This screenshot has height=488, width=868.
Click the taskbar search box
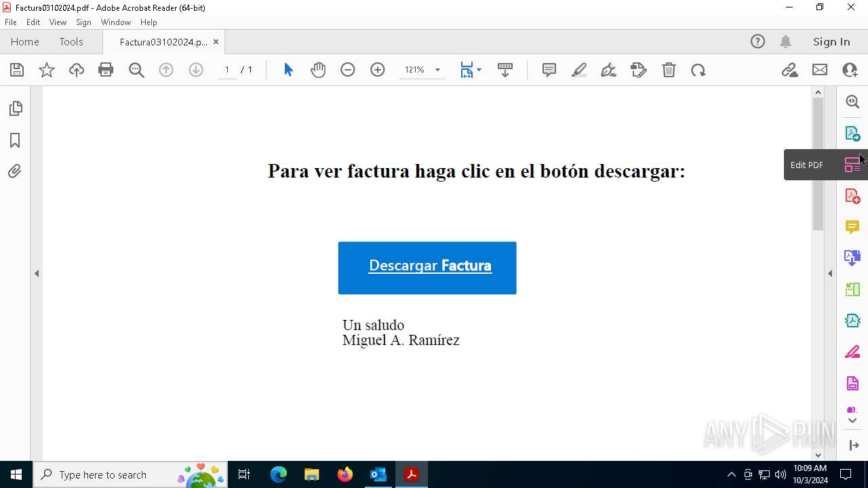(x=131, y=474)
